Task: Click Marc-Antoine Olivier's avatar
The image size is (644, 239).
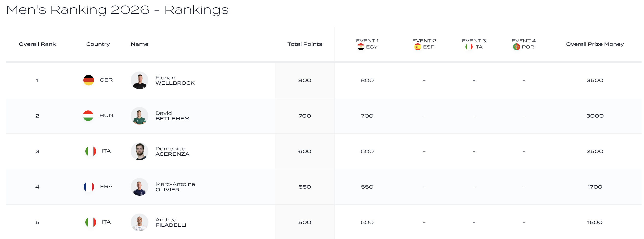Action: pyautogui.click(x=140, y=187)
